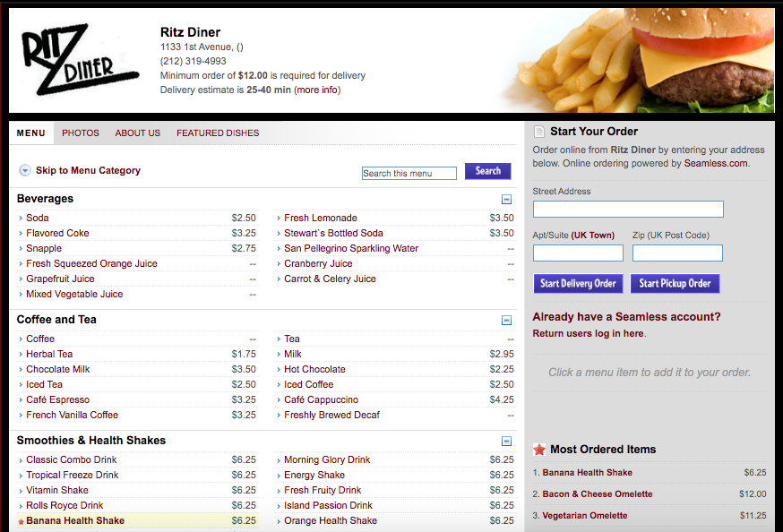
Task: Collapse the Smoothies & Health Shakes section
Action: (x=506, y=442)
